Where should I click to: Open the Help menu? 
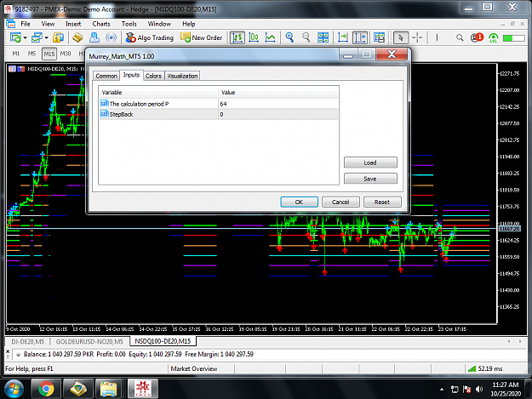189,24
